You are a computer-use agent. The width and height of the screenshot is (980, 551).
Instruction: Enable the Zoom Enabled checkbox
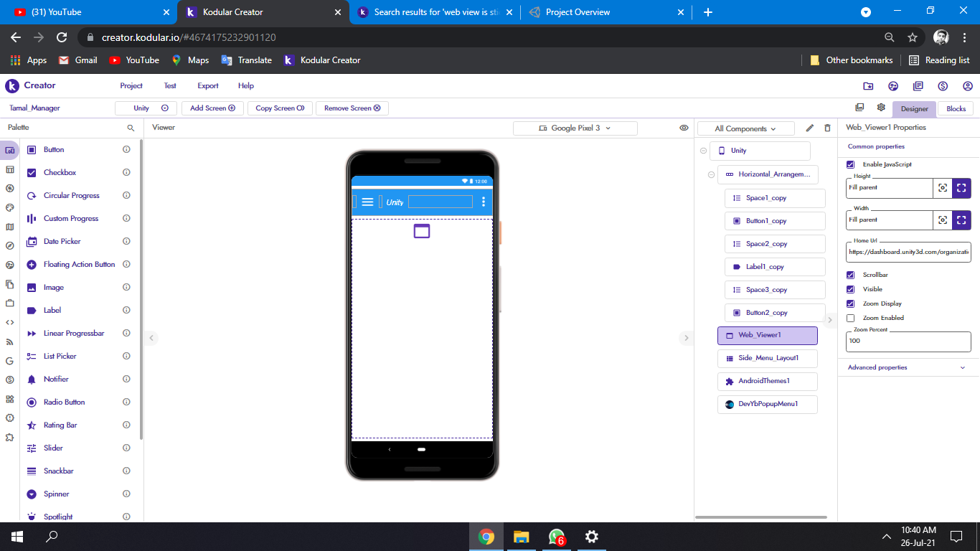[x=851, y=318]
